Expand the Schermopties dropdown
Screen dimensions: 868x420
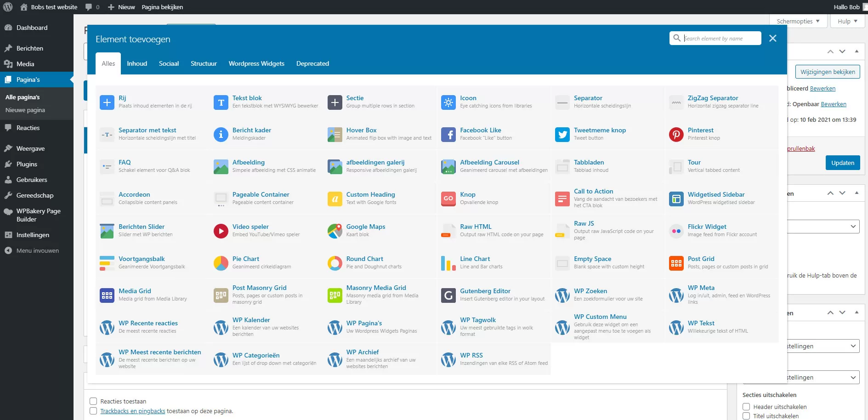[798, 21]
